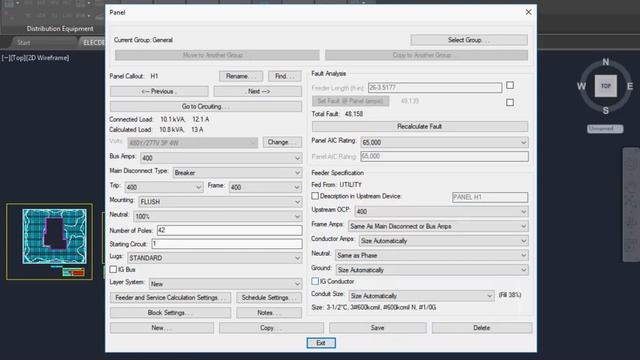Click the Top view label control

[x=17, y=58]
